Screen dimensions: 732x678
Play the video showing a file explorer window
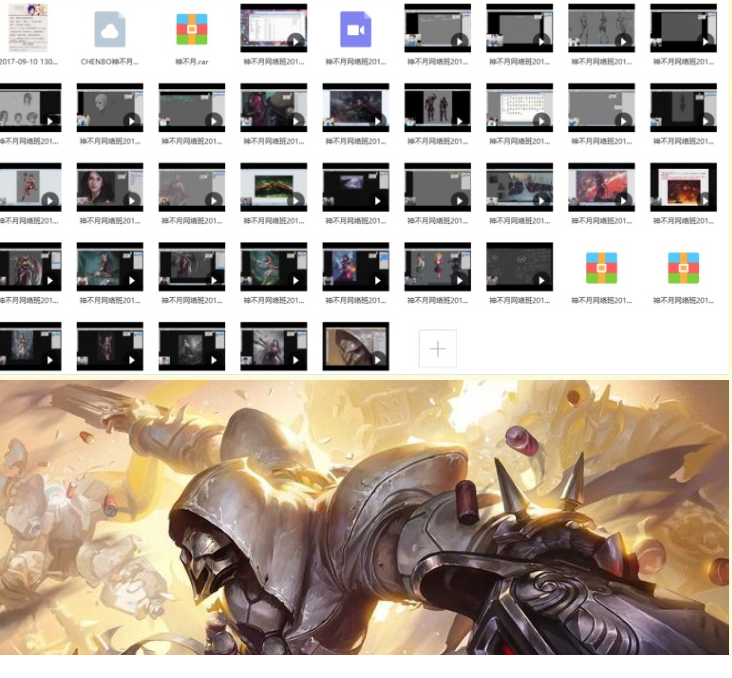[274, 28]
